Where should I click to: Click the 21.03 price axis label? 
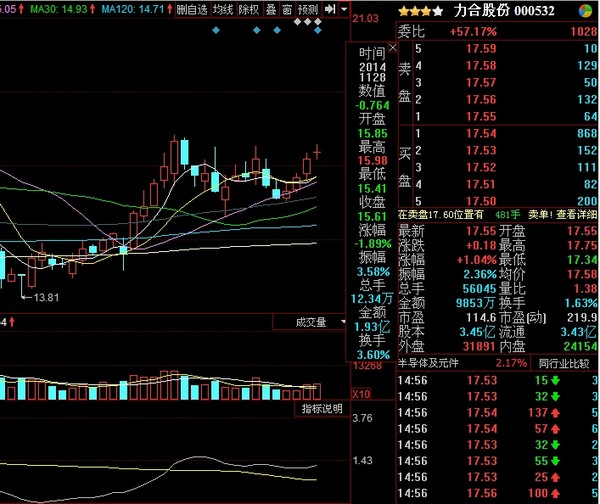[x=365, y=18]
